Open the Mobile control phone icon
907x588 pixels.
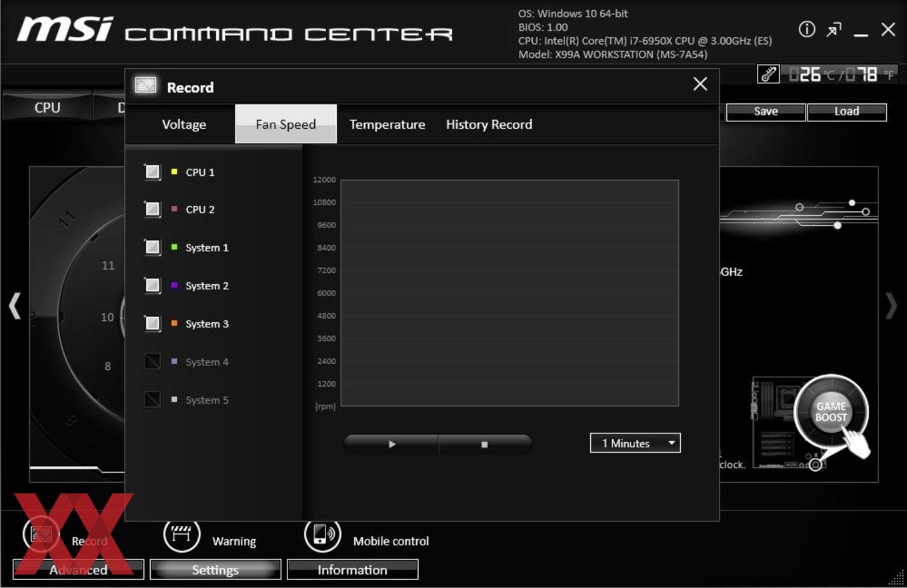point(323,534)
